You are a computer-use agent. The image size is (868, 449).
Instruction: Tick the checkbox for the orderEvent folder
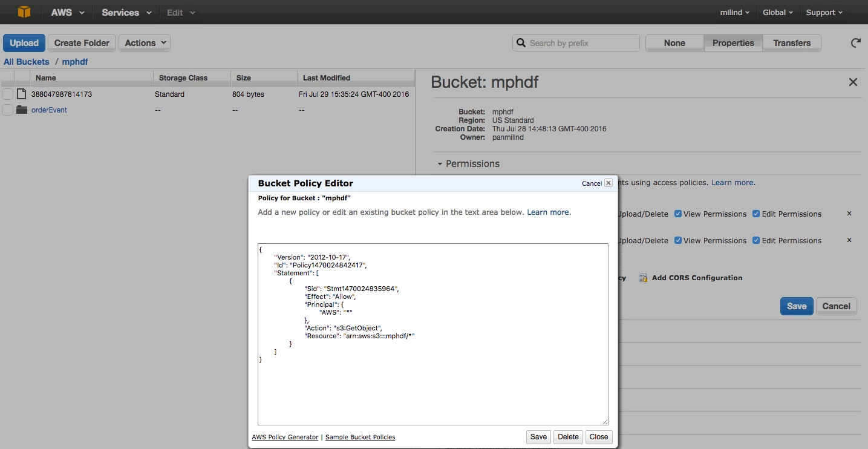[x=7, y=110]
